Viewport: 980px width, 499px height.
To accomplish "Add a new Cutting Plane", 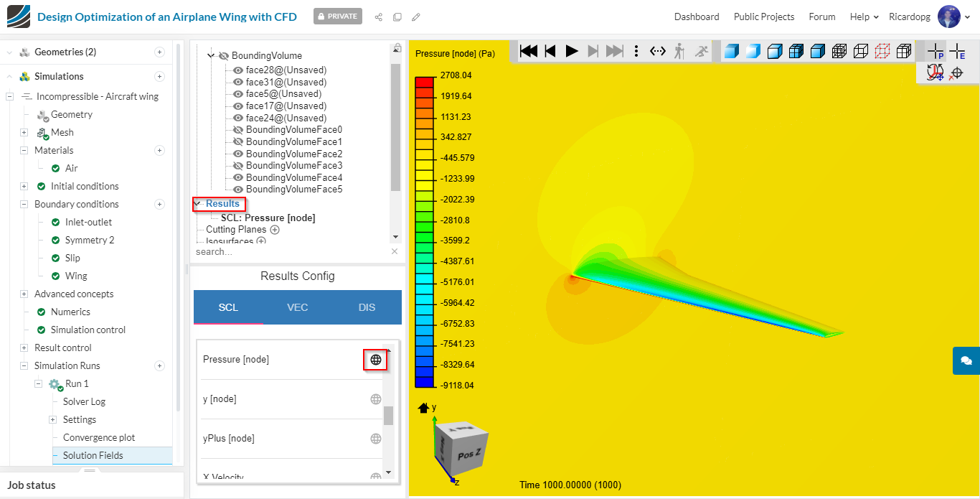I will point(274,230).
